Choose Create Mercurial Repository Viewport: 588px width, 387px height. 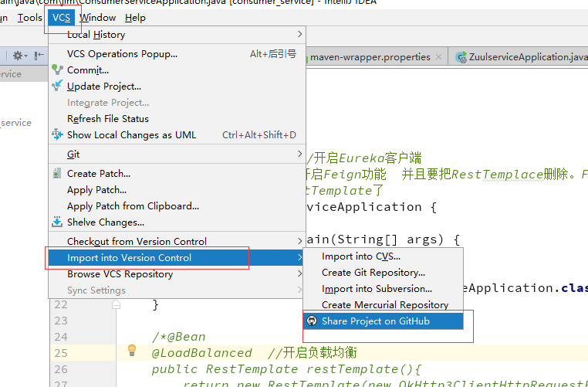pos(384,305)
